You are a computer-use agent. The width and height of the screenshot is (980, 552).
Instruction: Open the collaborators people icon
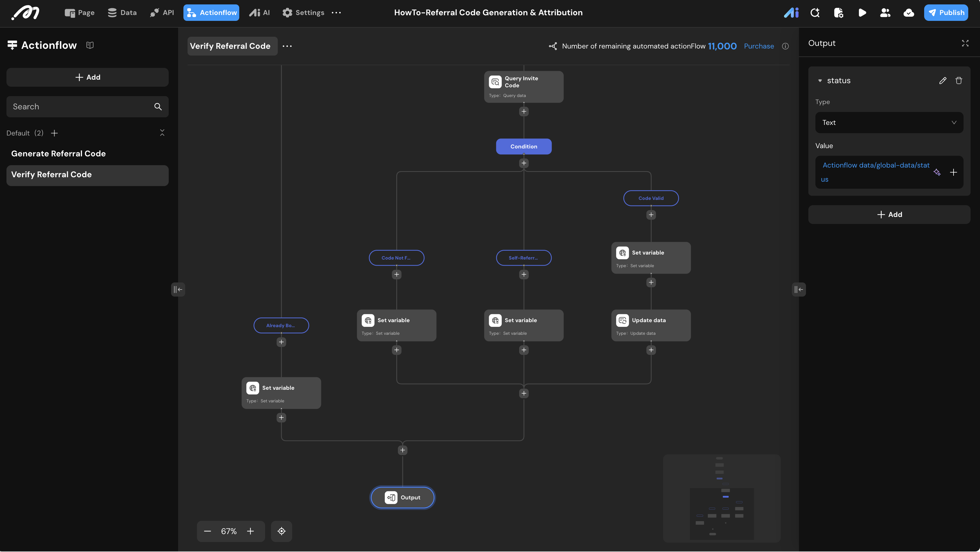885,13
